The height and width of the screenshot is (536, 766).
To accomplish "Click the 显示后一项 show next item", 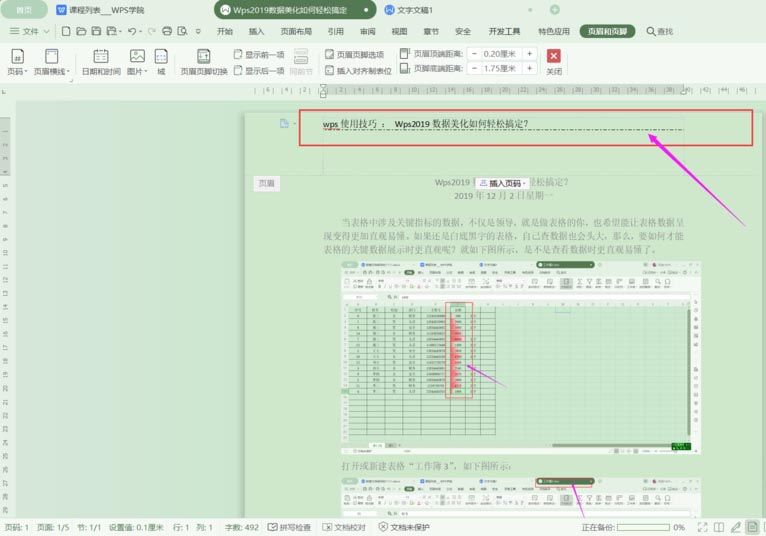I will (259, 70).
